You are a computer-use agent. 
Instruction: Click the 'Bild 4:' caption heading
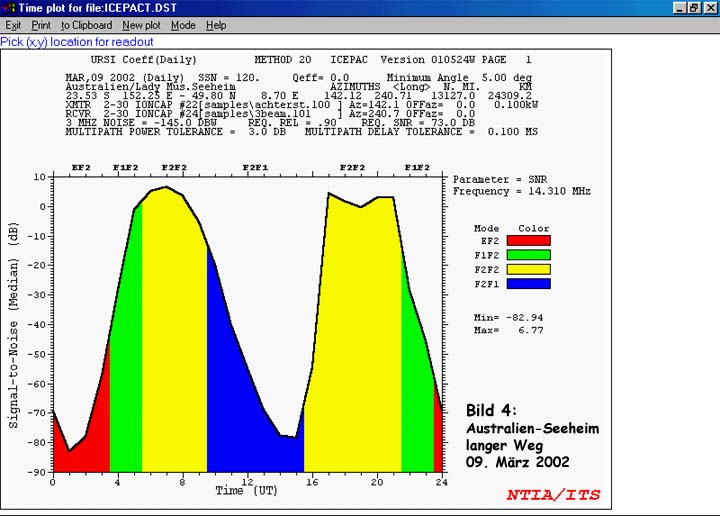(x=494, y=410)
